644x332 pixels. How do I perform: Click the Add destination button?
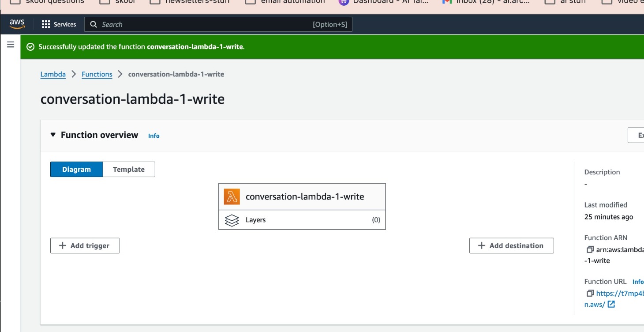(511, 245)
